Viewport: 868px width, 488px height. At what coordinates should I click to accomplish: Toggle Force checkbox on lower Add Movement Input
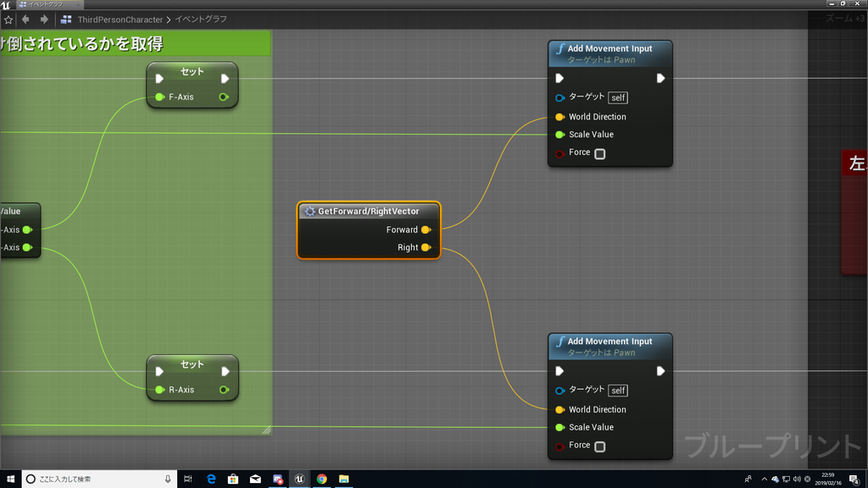(x=599, y=446)
